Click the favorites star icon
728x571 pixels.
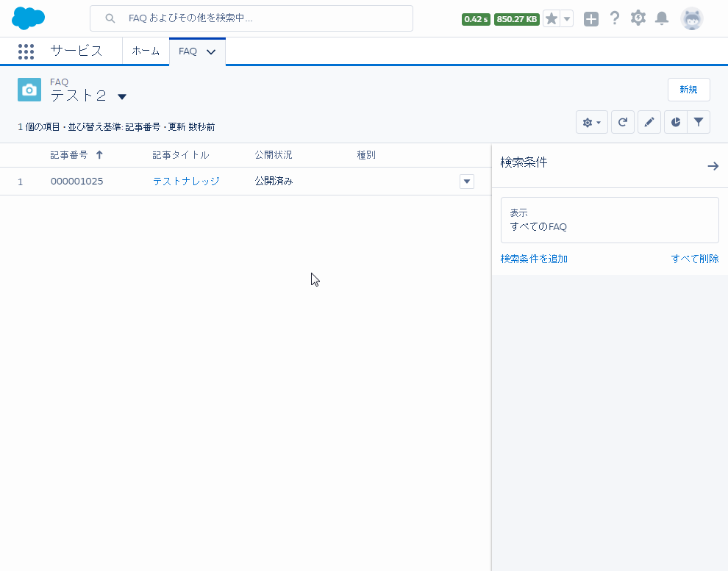point(552,19)
